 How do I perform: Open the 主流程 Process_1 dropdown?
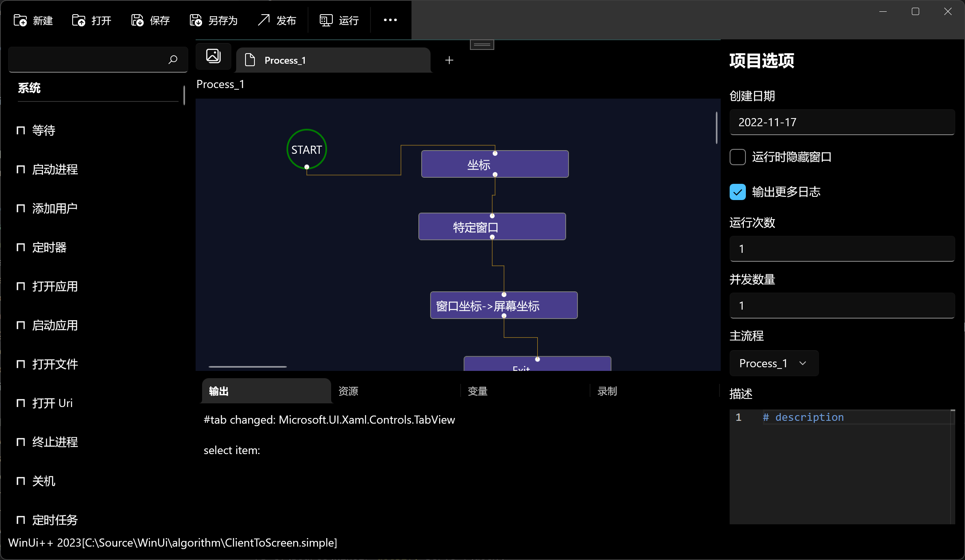[773, 363]
